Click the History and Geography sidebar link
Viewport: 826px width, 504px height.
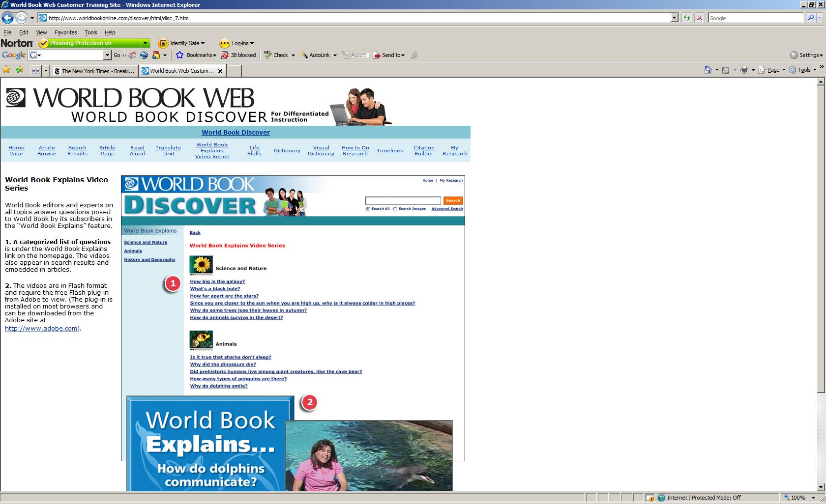point(149,260)
